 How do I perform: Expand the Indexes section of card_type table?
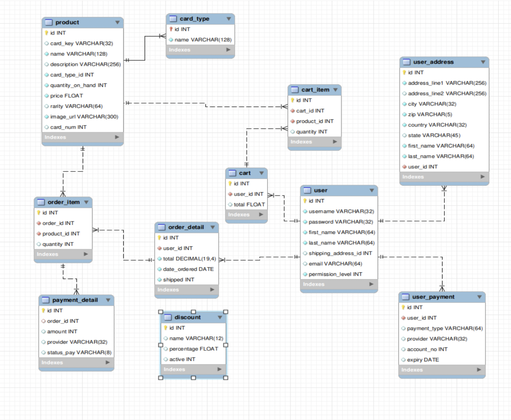click(228, 50)
